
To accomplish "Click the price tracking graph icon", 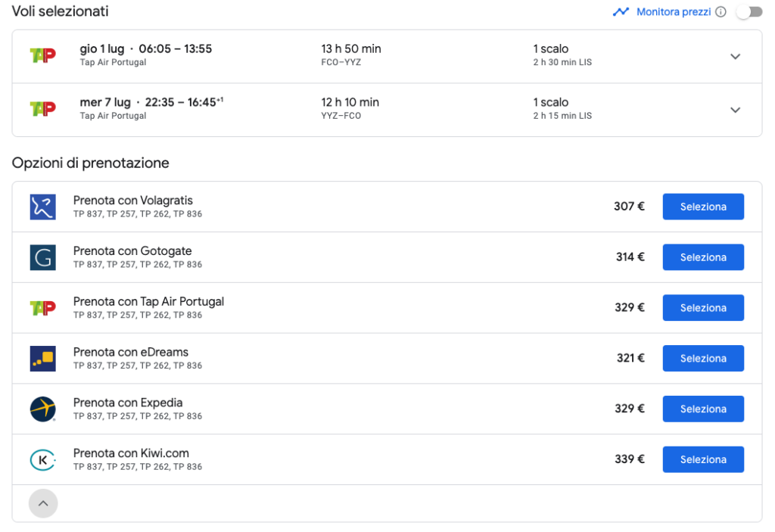I will pyautogui.click(x=621, y=12).
